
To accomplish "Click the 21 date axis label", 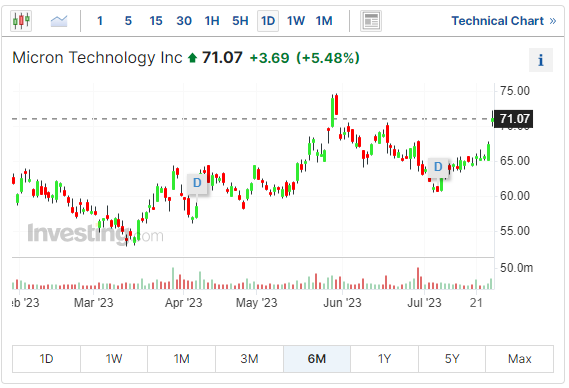I will pos(476,302).
